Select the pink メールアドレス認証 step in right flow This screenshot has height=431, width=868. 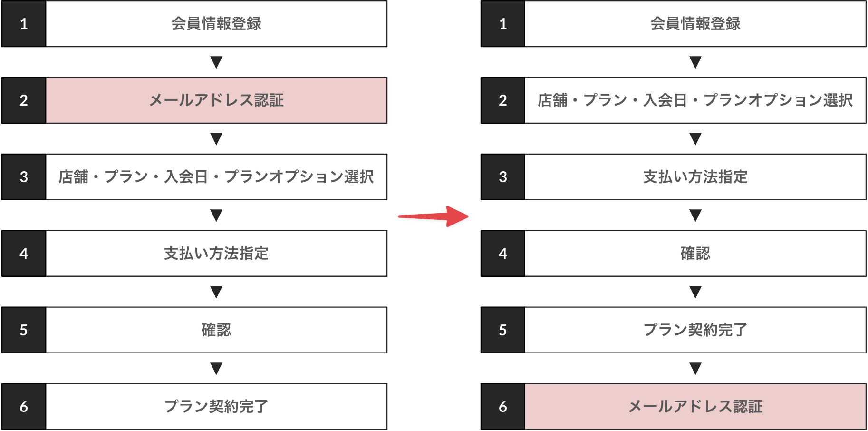tap(695, 407)
